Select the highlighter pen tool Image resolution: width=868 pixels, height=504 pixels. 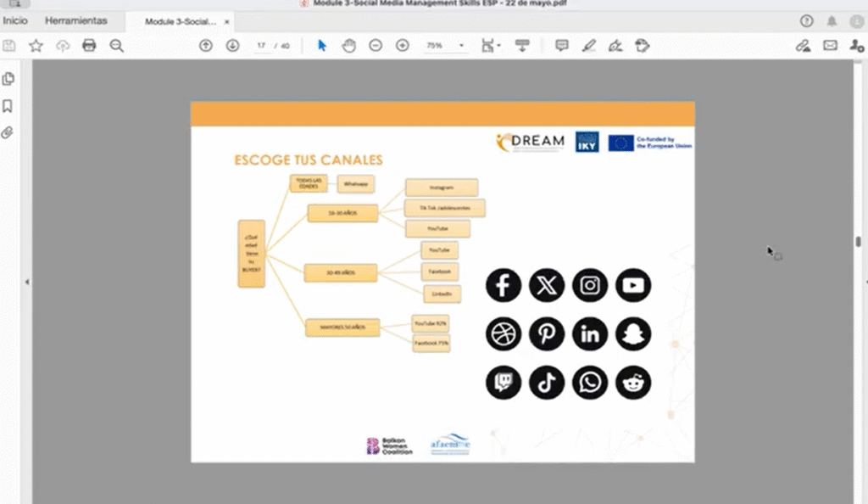(x=589, y=46)
